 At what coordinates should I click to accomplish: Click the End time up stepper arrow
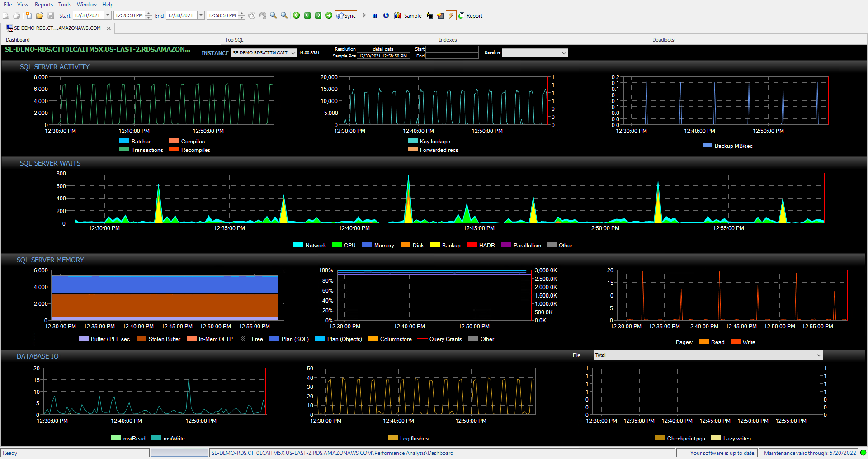coord(242,13)
